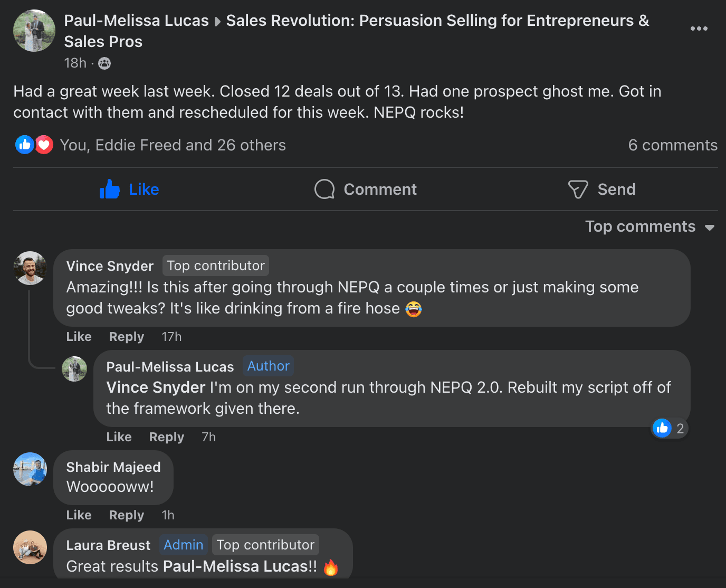Click Vince Snyder's profile picture
Image resolution: width=726 pixels, height=588 pixels.
tap(30, 268)
